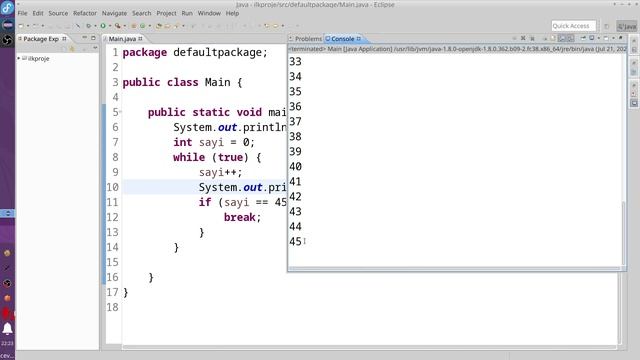The height and width of the screenshot is (360, 640).
Task: Click the wand icon in main toolbar
Action: [78, 26]
